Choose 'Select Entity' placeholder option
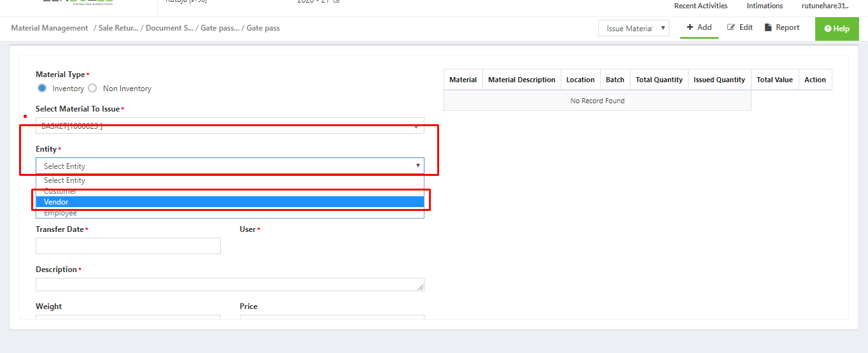 tap(230, 180)
